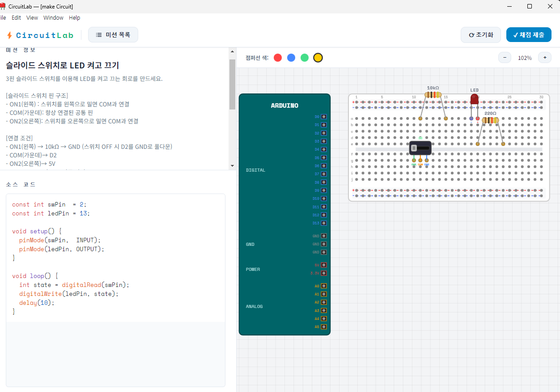Click the 102% zoom level text
This screenshot has width=560, height=392.
525,58
